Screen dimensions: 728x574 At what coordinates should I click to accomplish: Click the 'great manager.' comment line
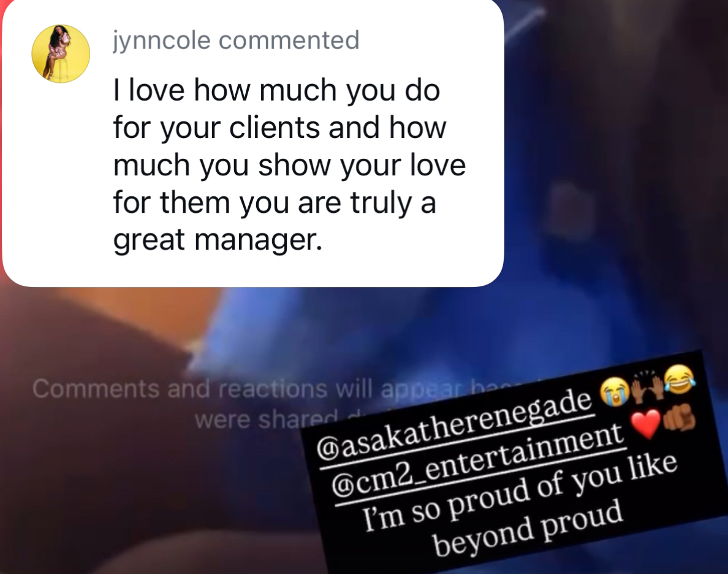click(x=218, y=240)
